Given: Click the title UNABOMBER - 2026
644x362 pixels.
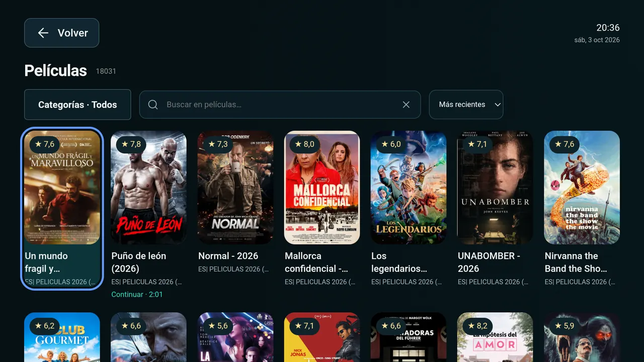Looking at the screenshot, I should pyautogui.click(x=489, y=262).
